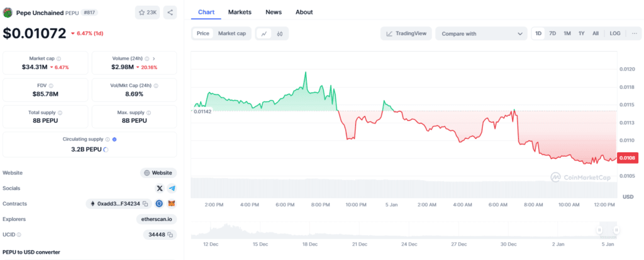Select the All time range

596,34
